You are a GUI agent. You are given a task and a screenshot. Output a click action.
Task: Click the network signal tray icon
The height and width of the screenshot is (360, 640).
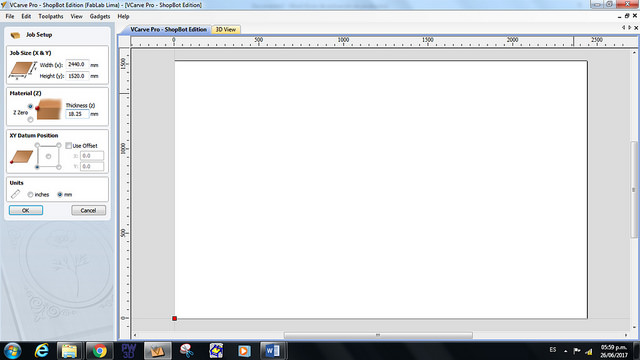(x=589, y=351)
